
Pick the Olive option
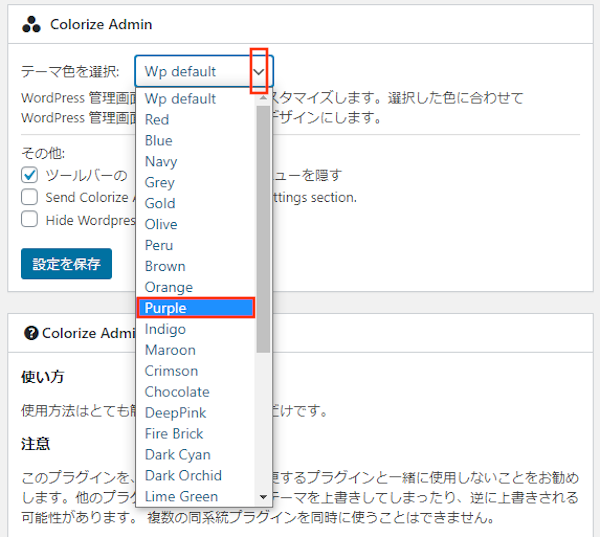pos(196,224)
